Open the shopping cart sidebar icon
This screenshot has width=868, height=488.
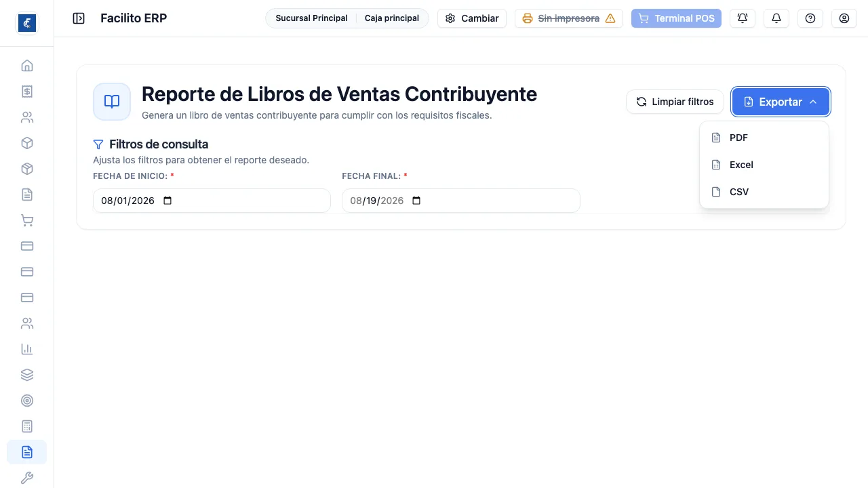(27, 220)
